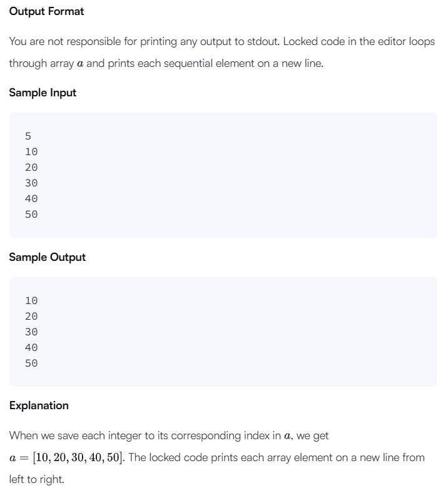
Task: Click the 'left to right.' text at the bottom
Action: pyautogui.click(x=37, y=479)
